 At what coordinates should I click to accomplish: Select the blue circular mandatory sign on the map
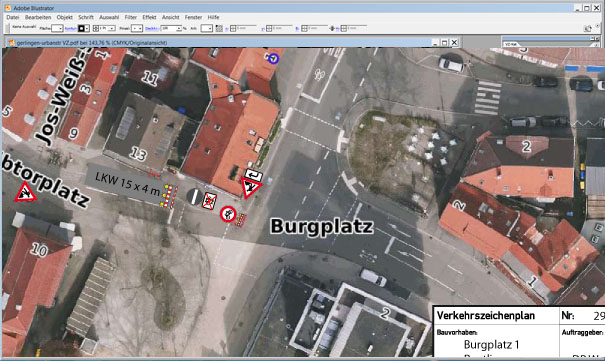click(x=273, y=58)
